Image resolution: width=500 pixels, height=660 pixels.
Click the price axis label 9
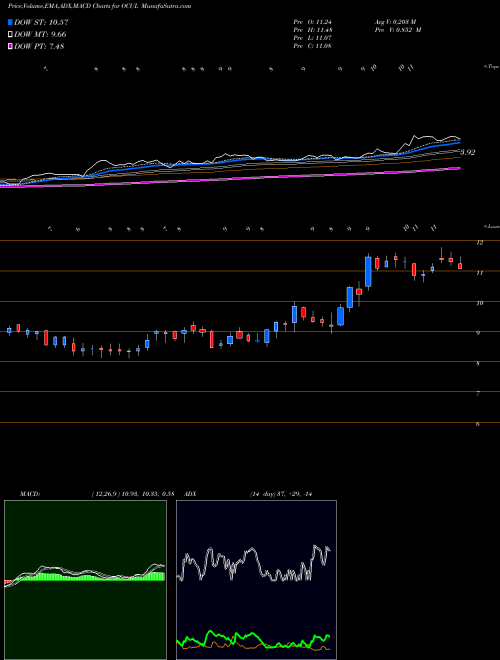point(478,333)
